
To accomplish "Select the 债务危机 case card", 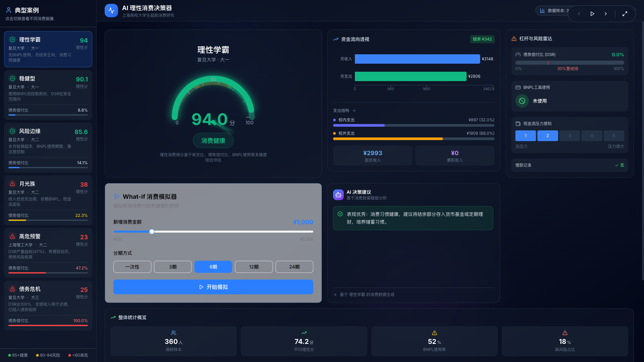I will click(x=48, y=305).
